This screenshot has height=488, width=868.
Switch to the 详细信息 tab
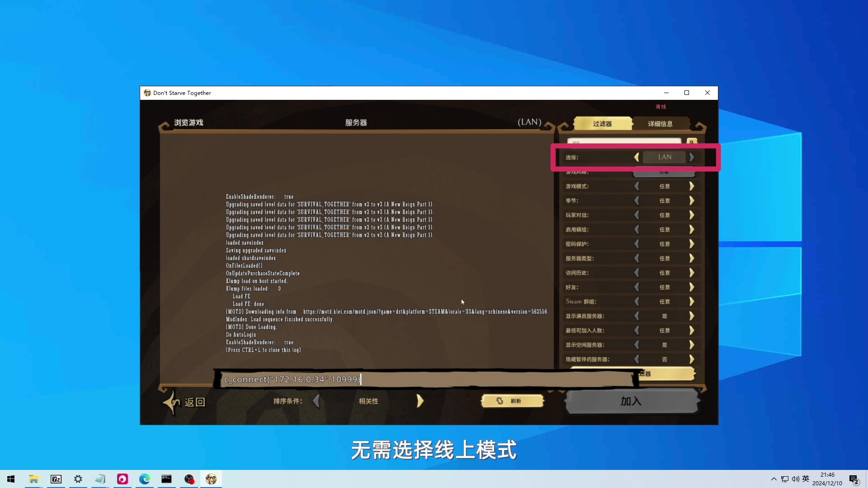click(660, 123)
